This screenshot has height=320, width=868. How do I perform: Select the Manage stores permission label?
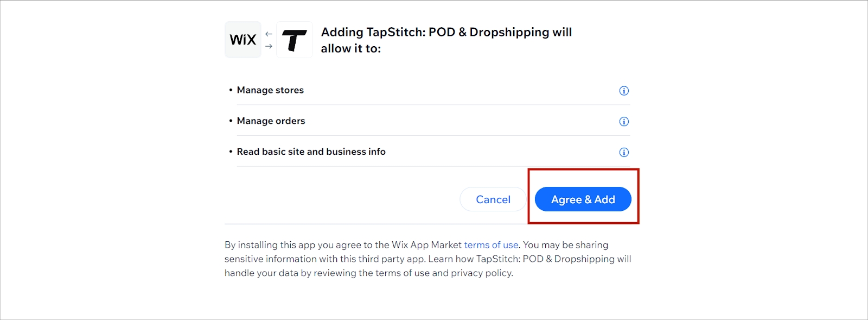click(270, 90)
